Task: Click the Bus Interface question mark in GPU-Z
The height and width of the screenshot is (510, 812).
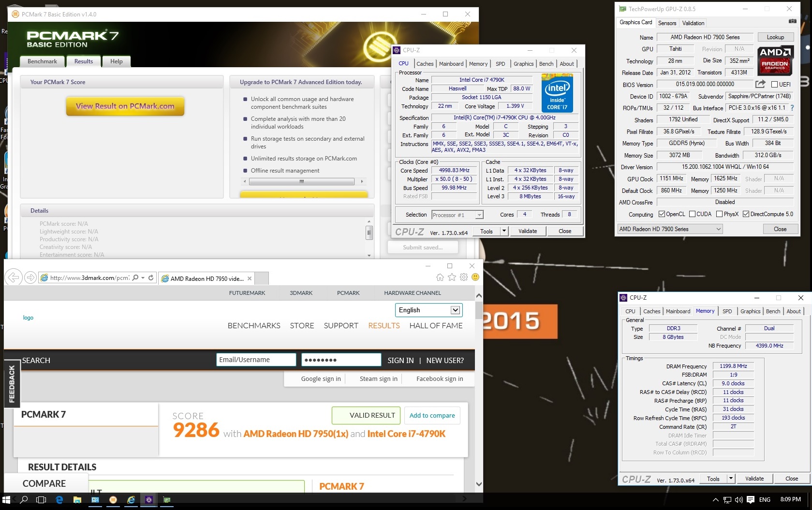Action: point(792,108)
